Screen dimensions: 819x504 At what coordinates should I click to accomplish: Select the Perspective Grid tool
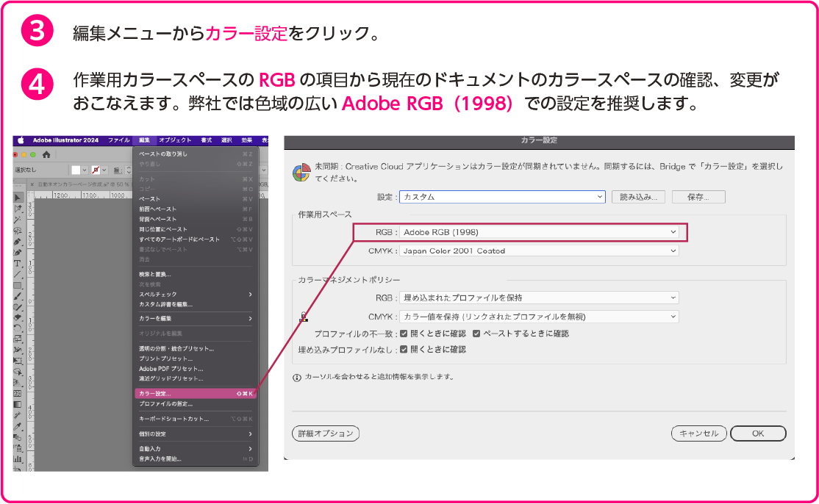coord(18,383)
